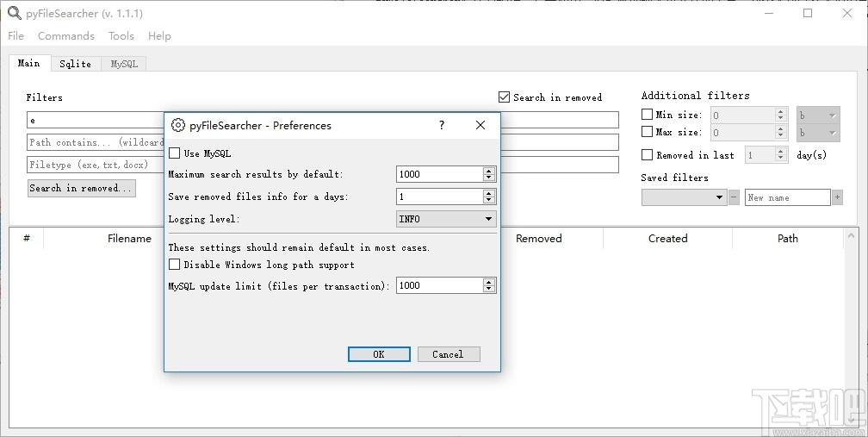Click the Created column header
This screenshot has width=868, height=437.
point(667,239)
